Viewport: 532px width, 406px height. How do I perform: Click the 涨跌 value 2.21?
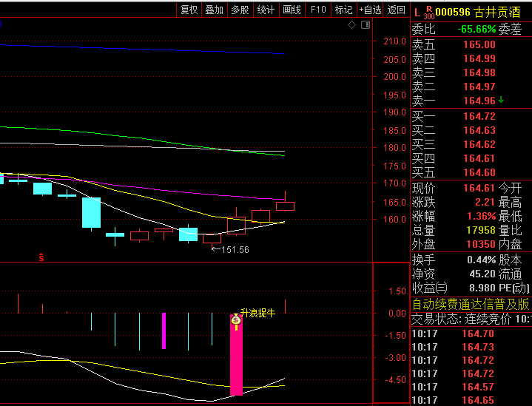pyautogui.click(x=485, y=202)
